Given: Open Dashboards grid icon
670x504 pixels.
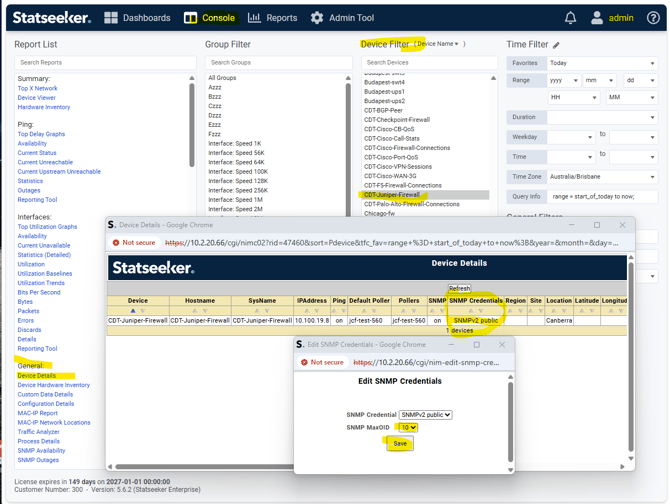Looking at the screenshot, I should [111, 18].
